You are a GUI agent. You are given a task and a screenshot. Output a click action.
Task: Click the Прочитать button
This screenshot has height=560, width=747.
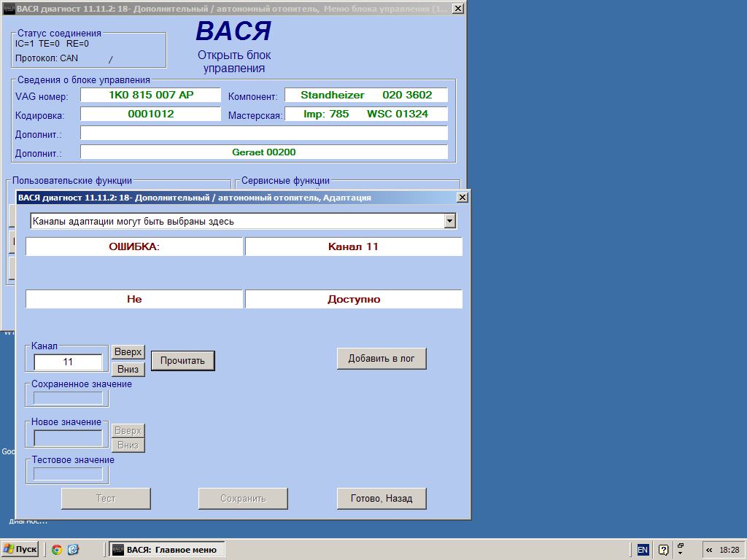click(x=182, y=360)
